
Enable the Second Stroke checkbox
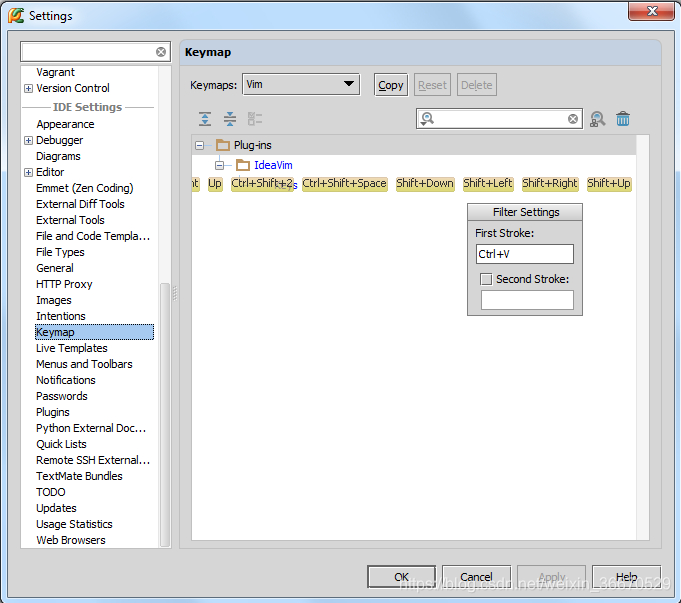pos(486,279)
